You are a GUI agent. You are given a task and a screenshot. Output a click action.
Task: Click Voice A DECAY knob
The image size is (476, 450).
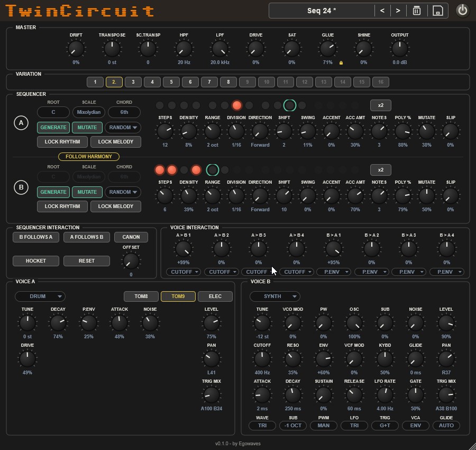58,323
